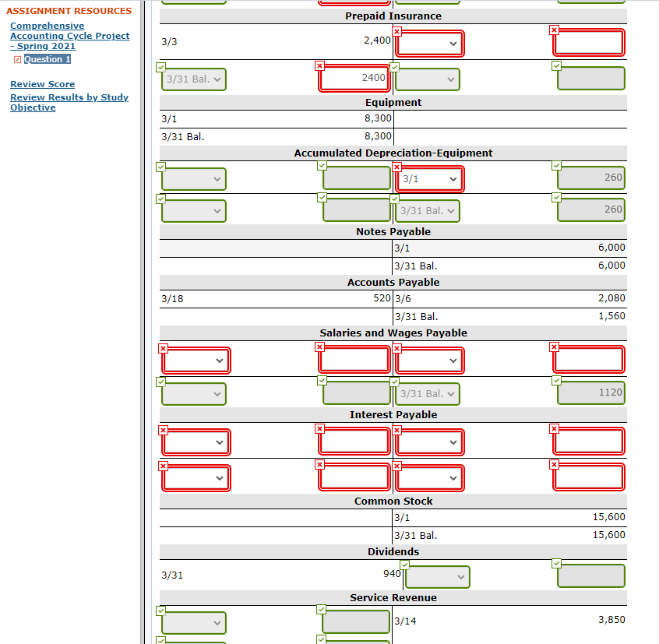
Task: Open Salaries and Wages Payable 3/31 Bal. dropdown
Action: [428, 394]
